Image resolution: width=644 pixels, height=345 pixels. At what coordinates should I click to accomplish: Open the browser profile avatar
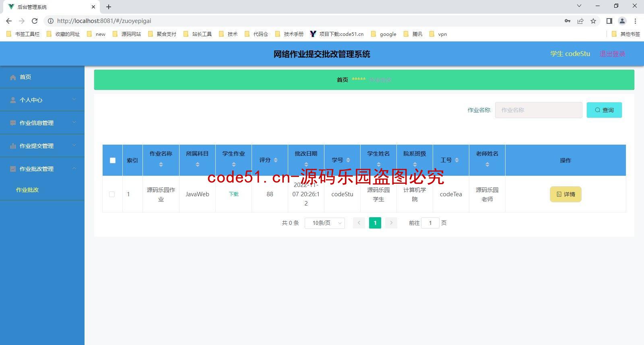click(x=622, y=21)
